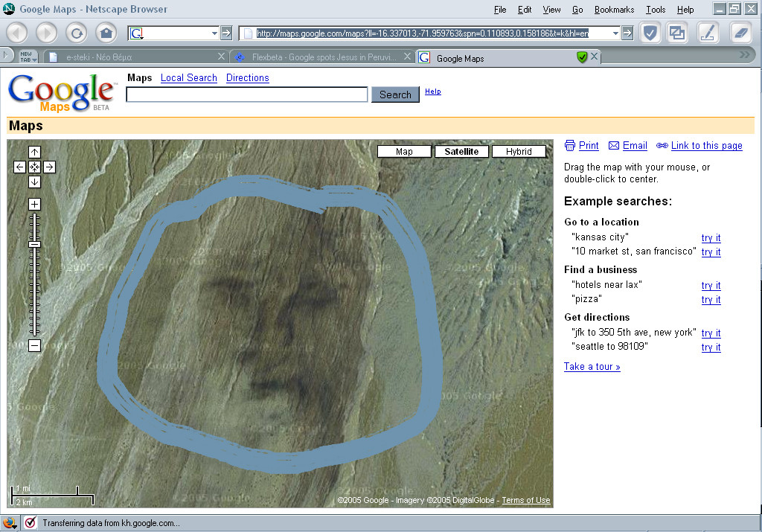
Task: Try it link for 10 market st
Action: coord(711,251)
